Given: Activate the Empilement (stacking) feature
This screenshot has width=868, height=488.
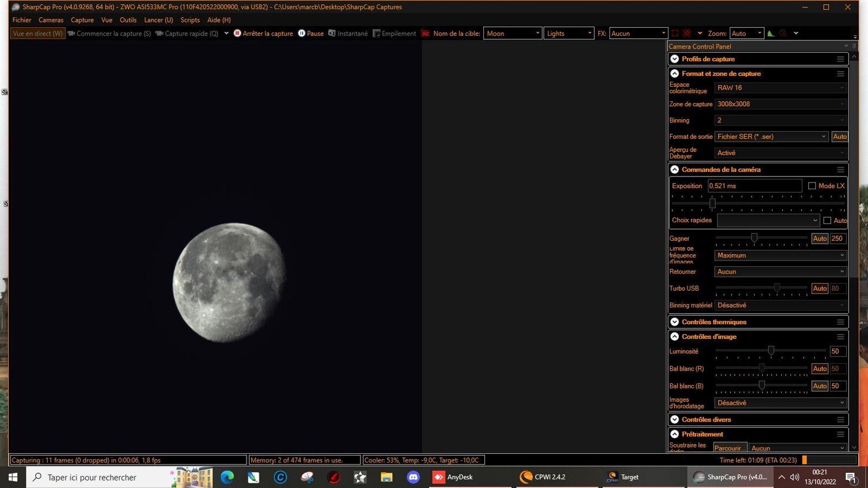Looking at the screenshot, I should pyautogui.click(x=395, y=33).
